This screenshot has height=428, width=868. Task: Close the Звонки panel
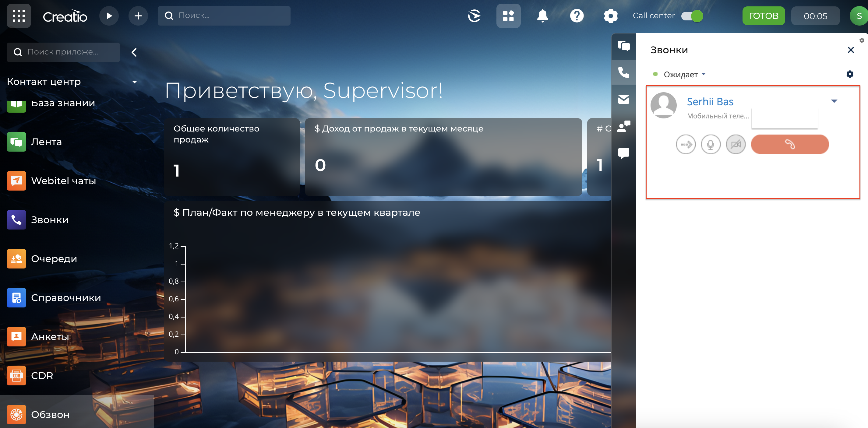tap(850, 50)
